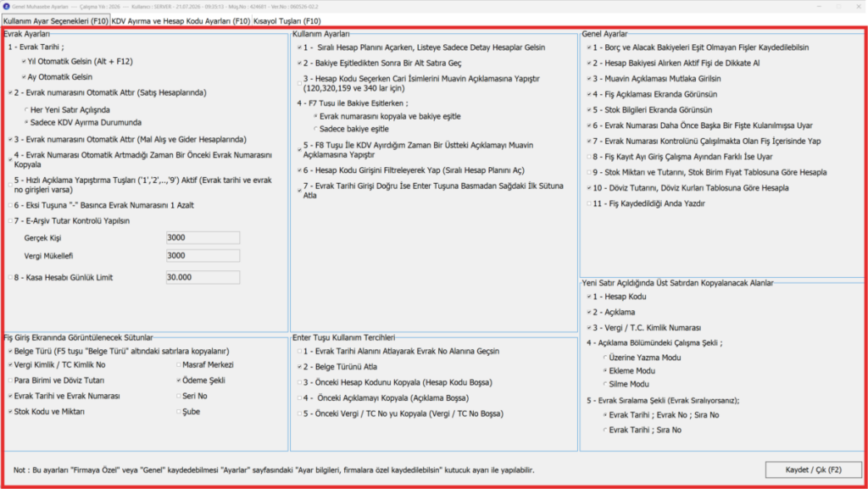Screen dimensions: 868x489
Task: Toggle F8 Tuşu İle KDV Ayırdığım Zaman checkbox
Action: [299, 150]
